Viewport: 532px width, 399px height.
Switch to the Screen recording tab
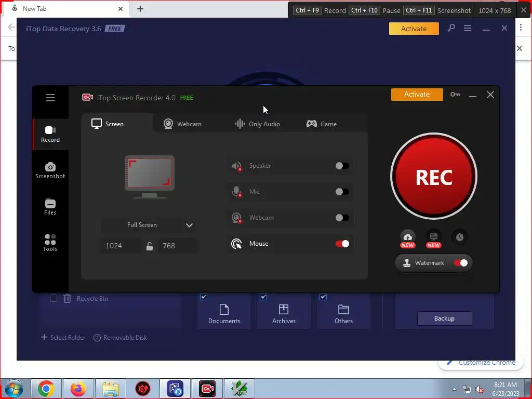click(x=117, y=124)
